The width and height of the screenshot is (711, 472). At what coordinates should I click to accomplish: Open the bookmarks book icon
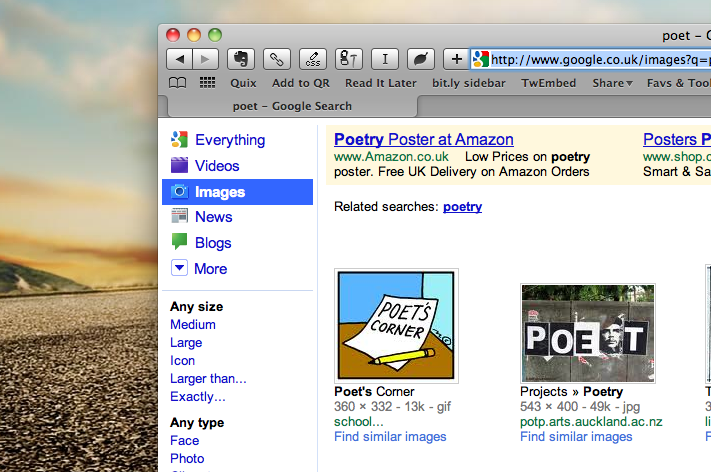[177, 83]
